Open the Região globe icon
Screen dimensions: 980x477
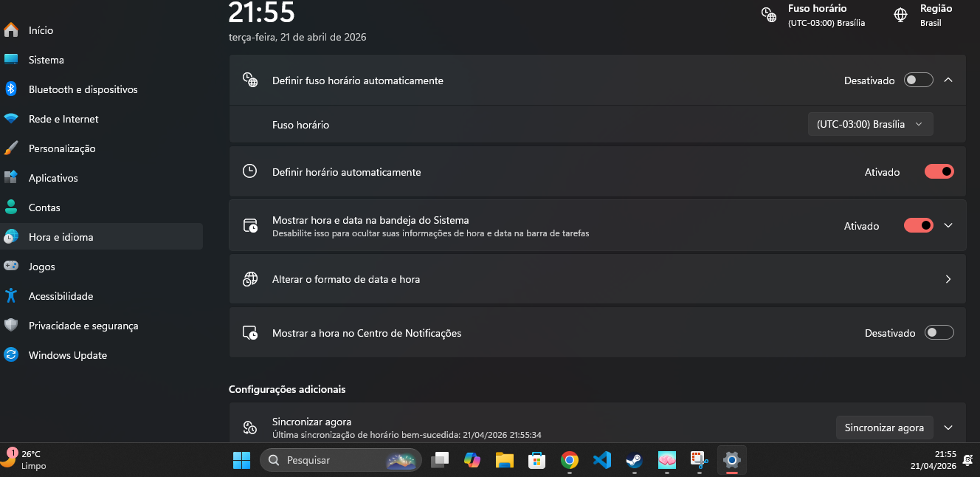(x=900, y=15)
